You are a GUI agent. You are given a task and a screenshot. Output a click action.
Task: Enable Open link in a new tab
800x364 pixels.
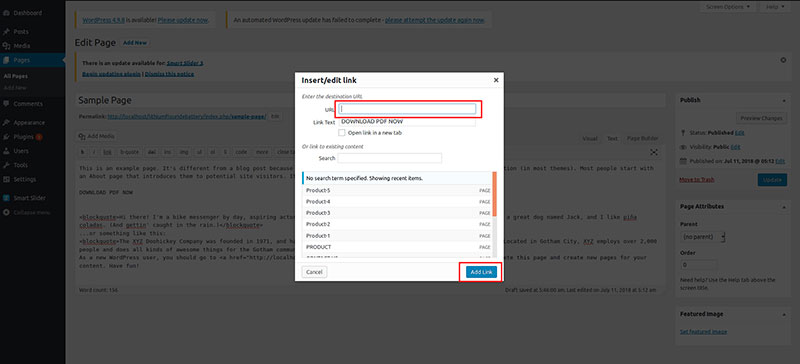[342, 133]
